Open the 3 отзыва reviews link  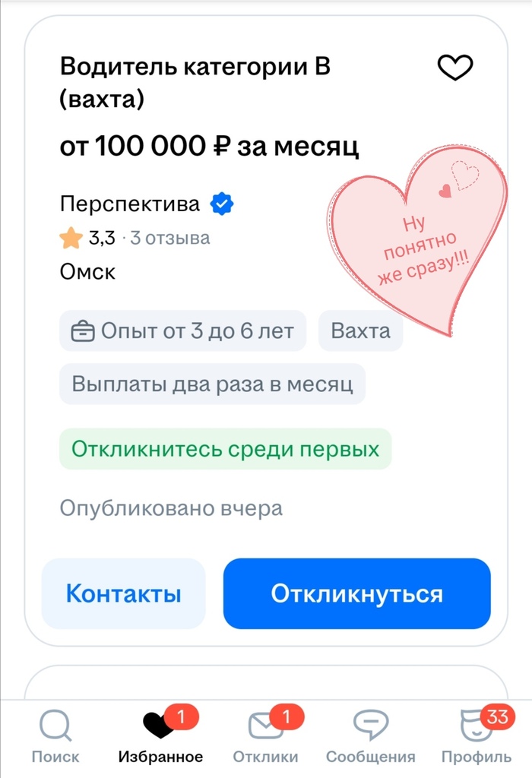pyautogui.click(x=169, y=239)
